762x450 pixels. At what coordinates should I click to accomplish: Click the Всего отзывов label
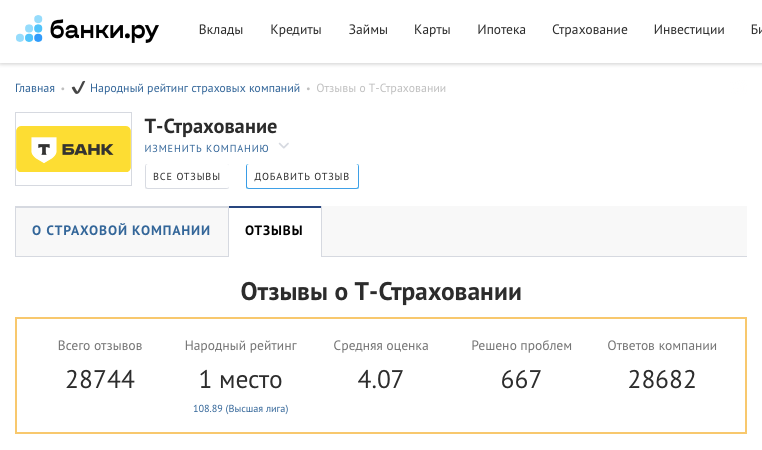point(100,346)
